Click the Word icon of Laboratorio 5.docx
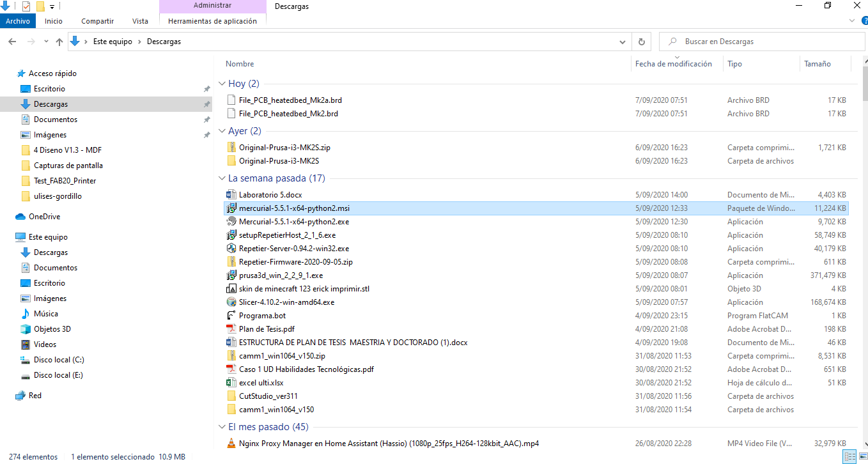The height and width of the screenshot is (464, 868). pyautogui.click(x=231, y=194)
